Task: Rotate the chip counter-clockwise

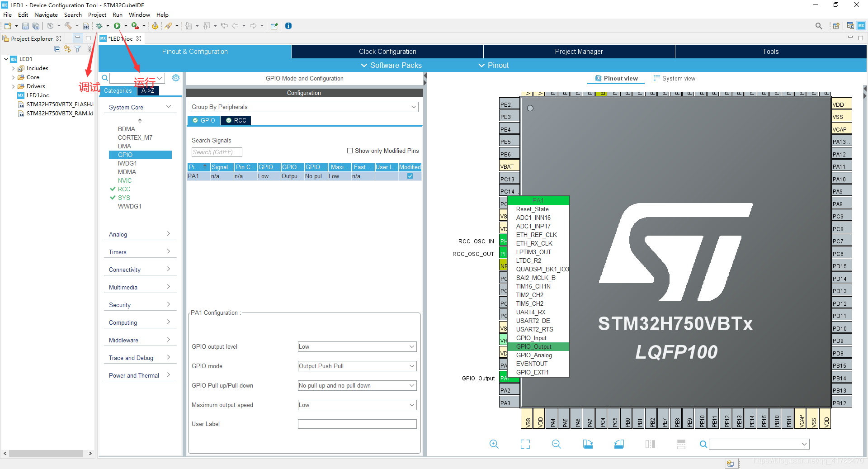Action: (x=619, y=444)
